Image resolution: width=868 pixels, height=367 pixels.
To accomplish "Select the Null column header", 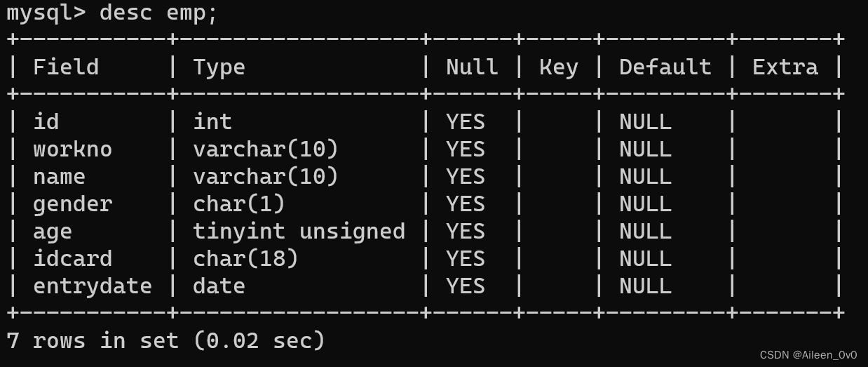I will tap(472, 67).
